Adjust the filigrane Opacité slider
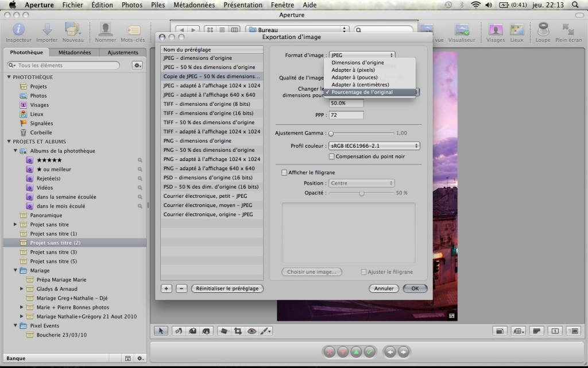The width and height of the screenshot is (588, 368). (x=362, y=193)
